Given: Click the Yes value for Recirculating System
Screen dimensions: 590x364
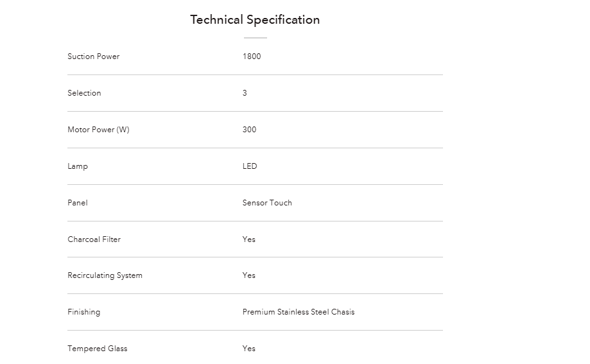Looking at the screenshot, I should (x=248, y=275).
